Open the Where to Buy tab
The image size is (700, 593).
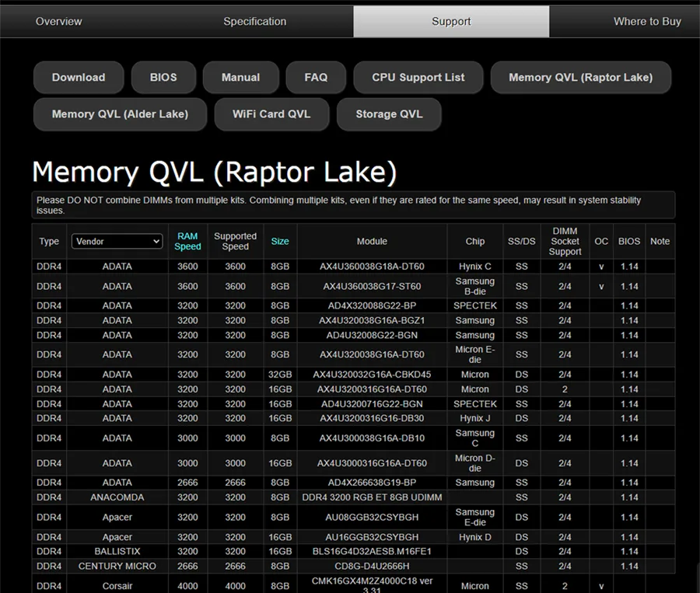tap(647, 22)
